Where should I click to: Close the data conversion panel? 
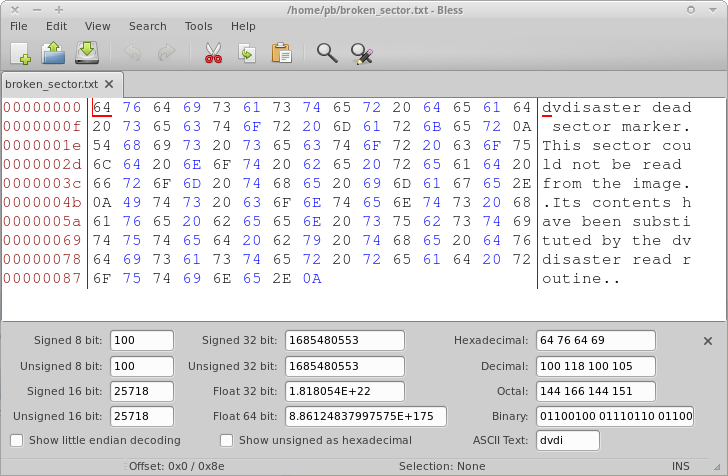pos(708,341)
